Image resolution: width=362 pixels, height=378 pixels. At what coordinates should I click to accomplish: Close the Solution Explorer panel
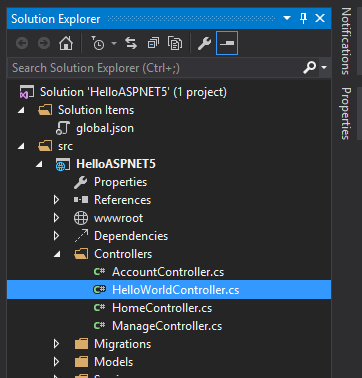[x=320, y=18]
